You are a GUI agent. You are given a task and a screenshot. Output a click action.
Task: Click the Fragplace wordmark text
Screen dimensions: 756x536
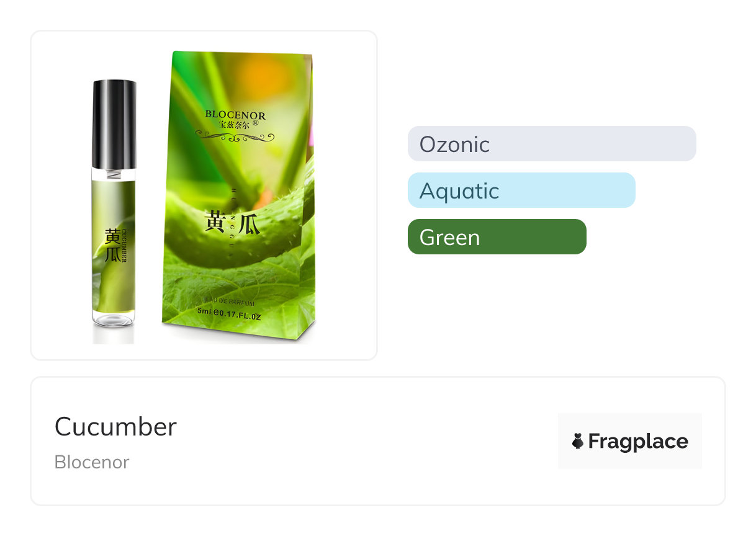pyautogui.click(x=638, y=441)
